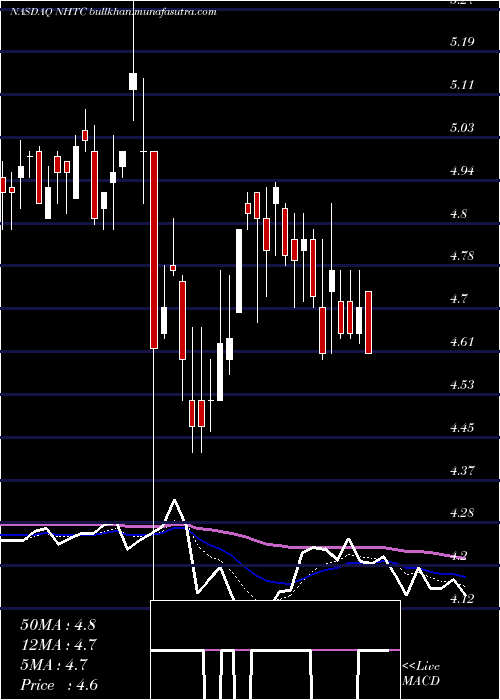The width and height of the screenshot is (500, 700).
Task: Click the 5.03 price axis label
Action: click(462, 128)
